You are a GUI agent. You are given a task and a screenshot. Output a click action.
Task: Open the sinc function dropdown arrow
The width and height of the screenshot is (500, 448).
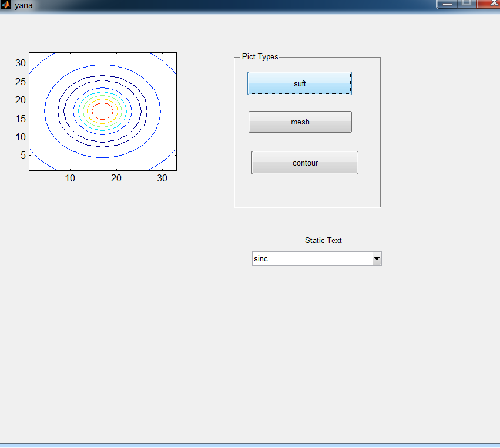coord(377,259)
